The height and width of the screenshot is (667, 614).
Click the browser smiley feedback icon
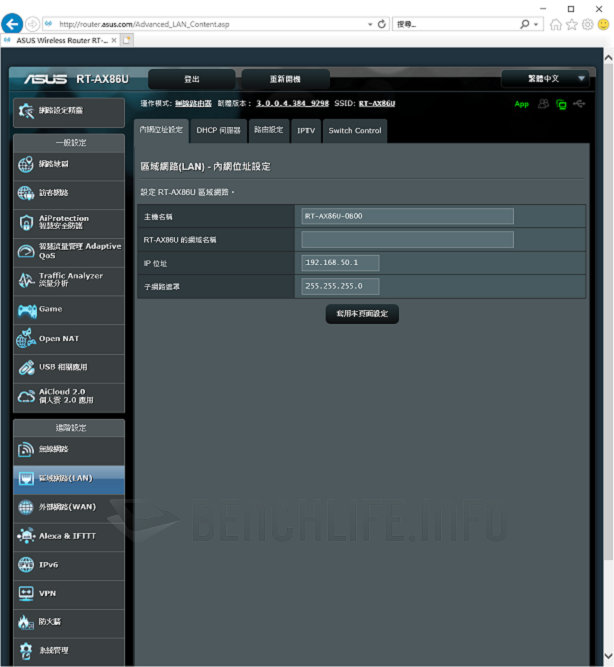pos(603,25)
